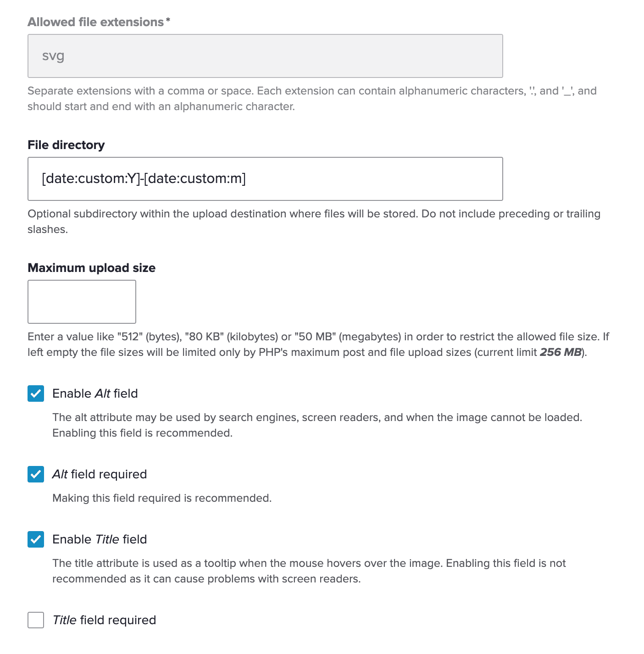
Task: Click the 'Title field required' label text
Action: click(104, 620)
